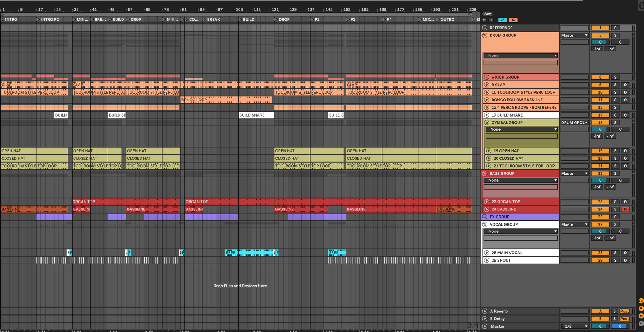The width and height of the screenshot is (644, 332).
Task: Open BASS GROUP None device chooser
Action: point(521,180)
